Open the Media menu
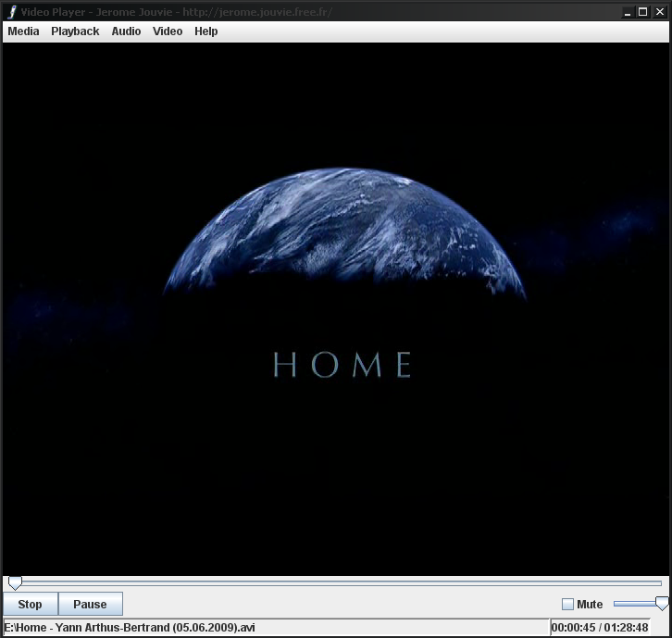Screen dimensions: 672x638 tap(23, 31)
